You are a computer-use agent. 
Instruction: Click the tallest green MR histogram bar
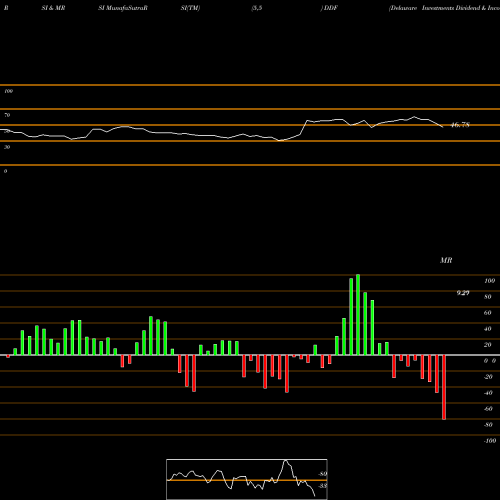coord(358,315)
